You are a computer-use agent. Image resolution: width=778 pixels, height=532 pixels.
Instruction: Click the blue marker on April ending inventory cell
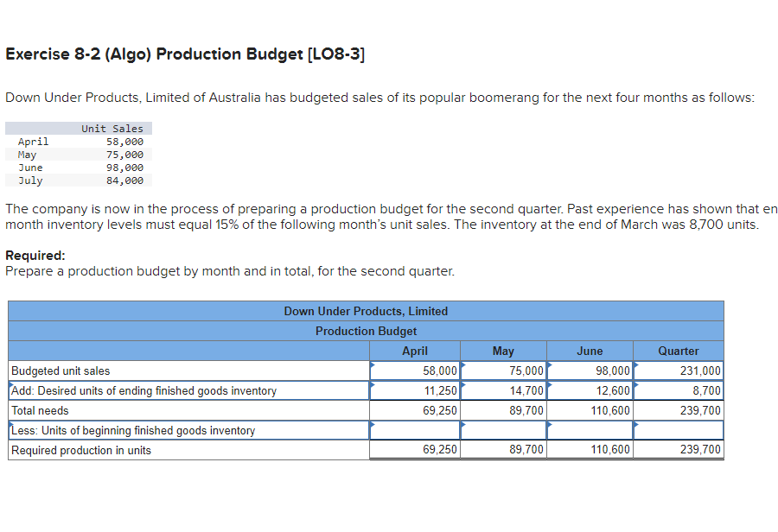coord(373,386)
